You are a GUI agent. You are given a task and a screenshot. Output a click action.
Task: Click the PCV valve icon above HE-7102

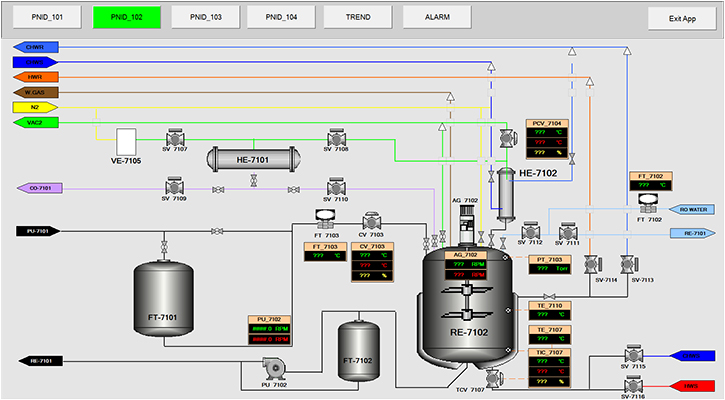tap(507, 138)
